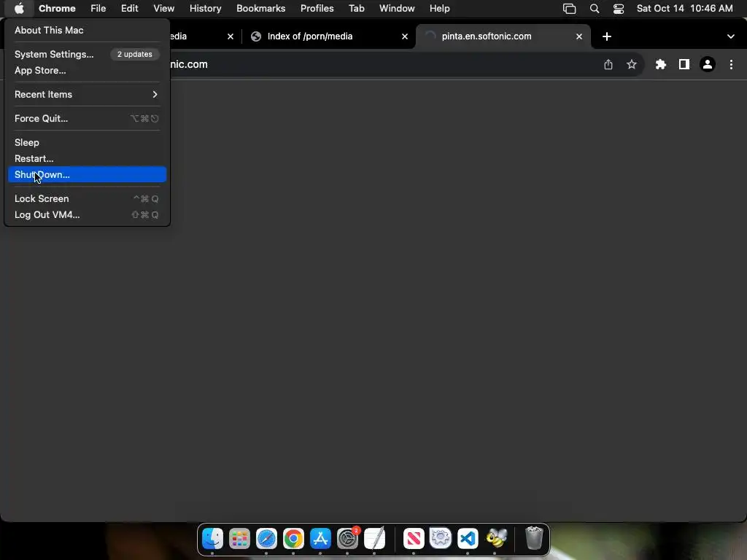747x560 pixels.
Task: Open the Help menu
Action: [439, 9]
